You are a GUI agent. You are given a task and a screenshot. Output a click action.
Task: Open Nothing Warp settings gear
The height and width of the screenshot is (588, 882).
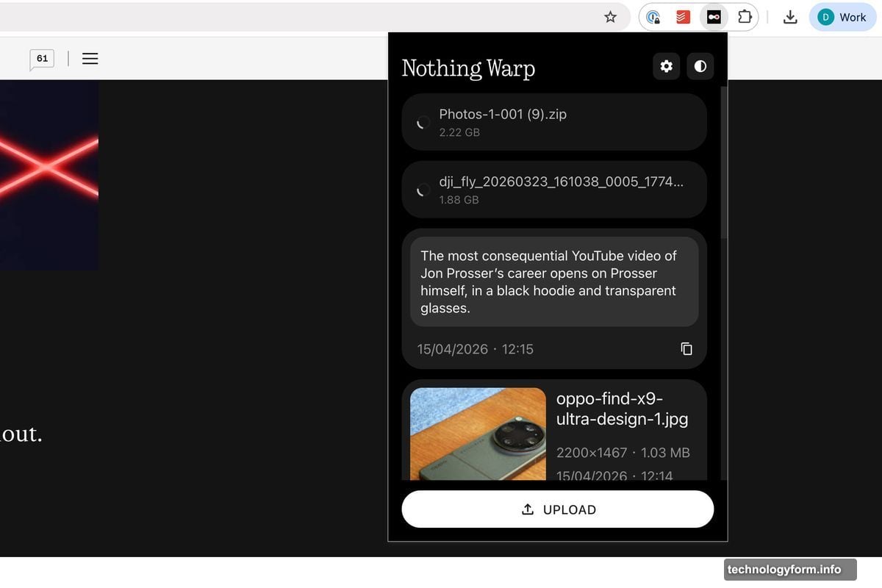pyautogui.click(x=666, y=66)
